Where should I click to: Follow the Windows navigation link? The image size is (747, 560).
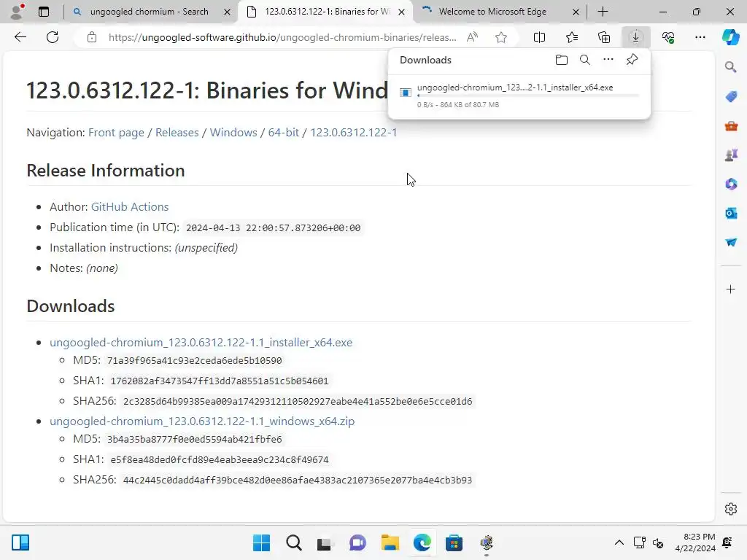[x=233, y=133]
